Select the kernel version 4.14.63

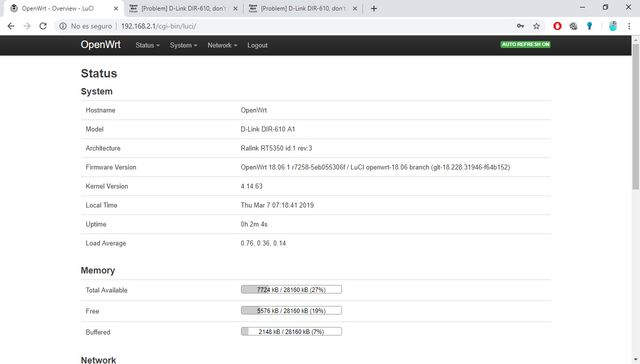251,186
